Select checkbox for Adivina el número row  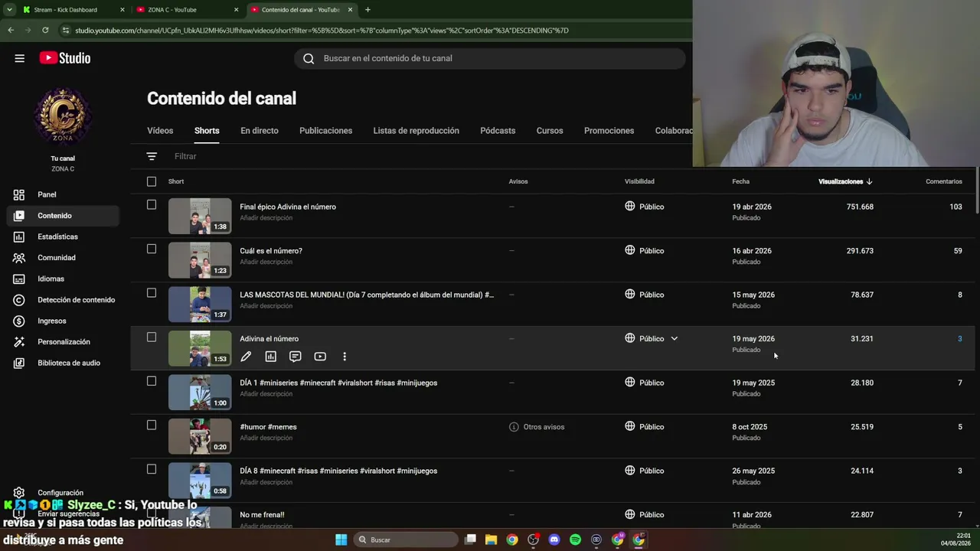pos(152,337)
